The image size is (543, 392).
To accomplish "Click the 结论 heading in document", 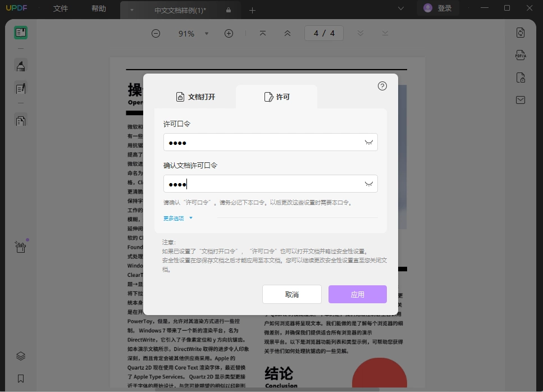I will 279,373.
